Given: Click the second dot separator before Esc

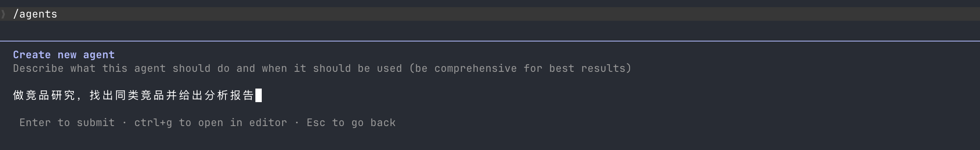Looking at the screenshot, I should pyautogui.click(x=297, y=122).
